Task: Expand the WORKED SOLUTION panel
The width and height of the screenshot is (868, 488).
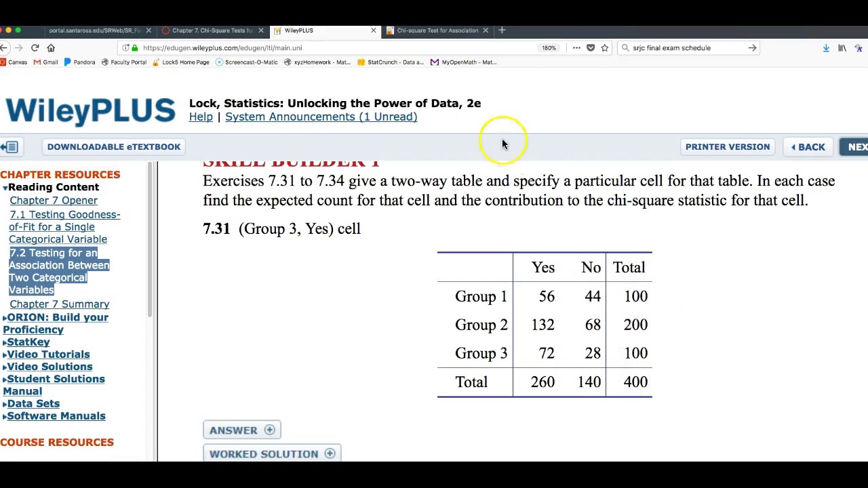Action: click(x=272, y=453)
